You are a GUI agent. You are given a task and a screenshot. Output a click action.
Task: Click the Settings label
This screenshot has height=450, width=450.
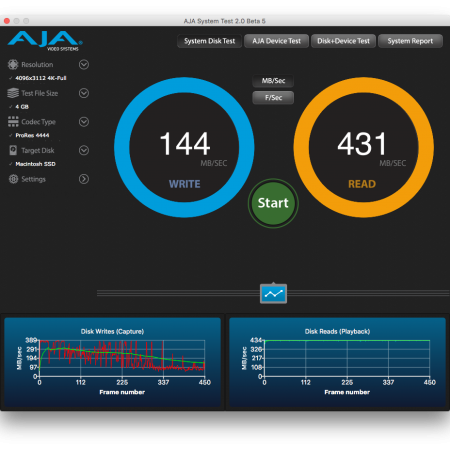tap(34, 179)
